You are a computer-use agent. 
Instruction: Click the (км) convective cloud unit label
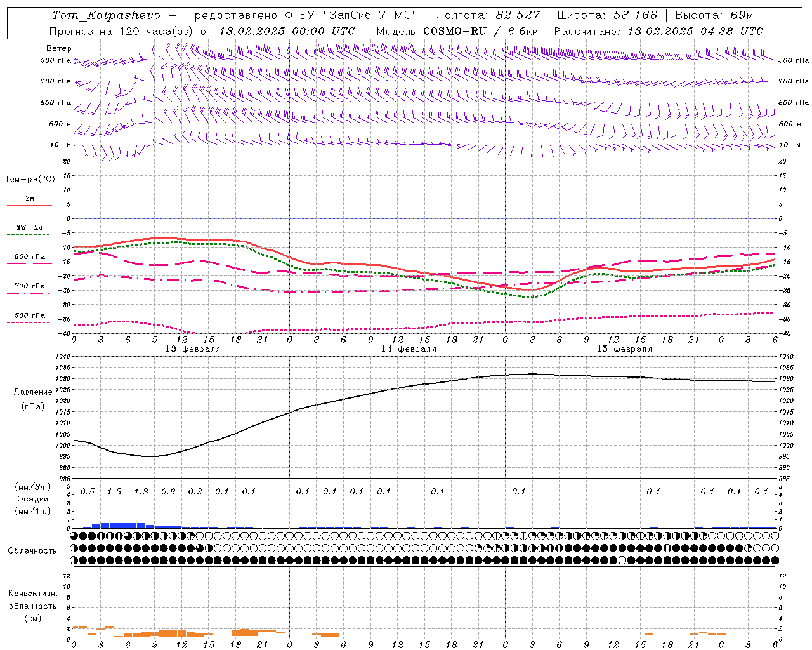pyautogui.click(x=32, y=618)
